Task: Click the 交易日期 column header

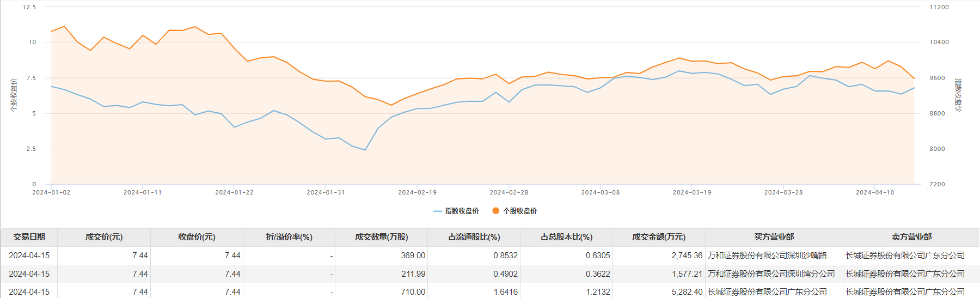Action: pos(29,237)
